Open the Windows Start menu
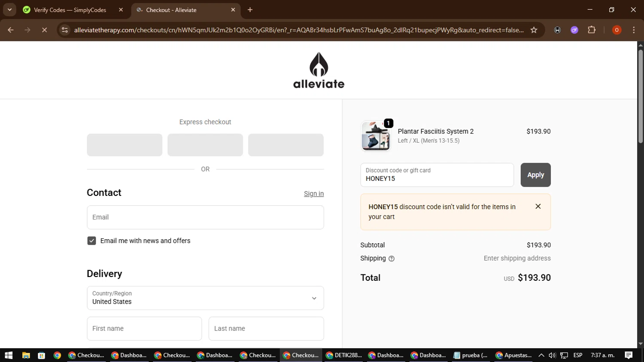 click(x=9, y=355)
